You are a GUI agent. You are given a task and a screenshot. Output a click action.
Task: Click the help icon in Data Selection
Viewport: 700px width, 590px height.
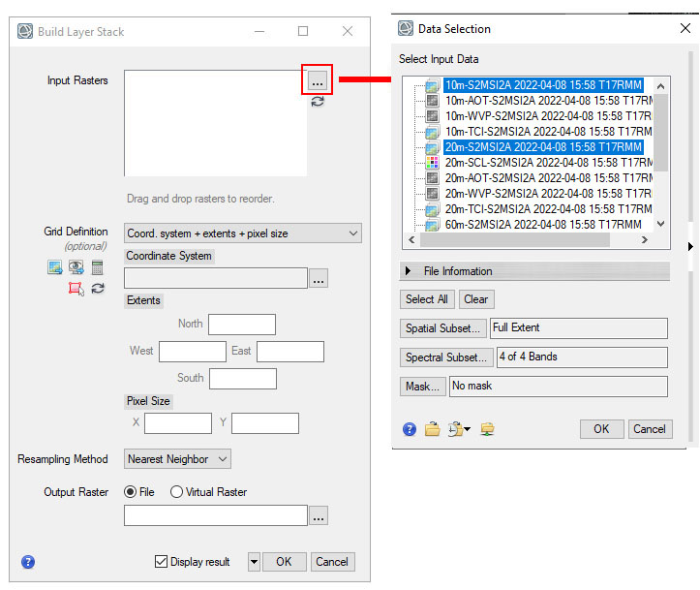point(410,429)
